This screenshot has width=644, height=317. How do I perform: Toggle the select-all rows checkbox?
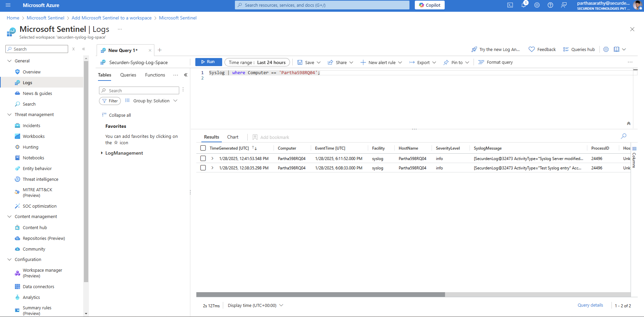click(203, 148)
